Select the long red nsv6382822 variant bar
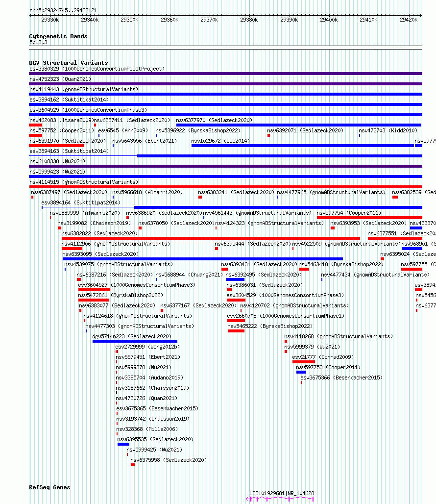The width and height of the screenshot is (436, 504). [x=211, y=238]
